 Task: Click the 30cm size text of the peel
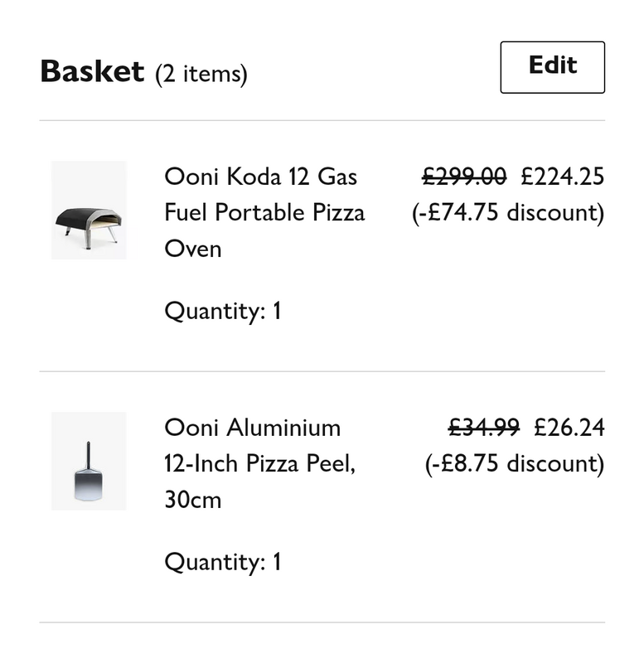193,500
